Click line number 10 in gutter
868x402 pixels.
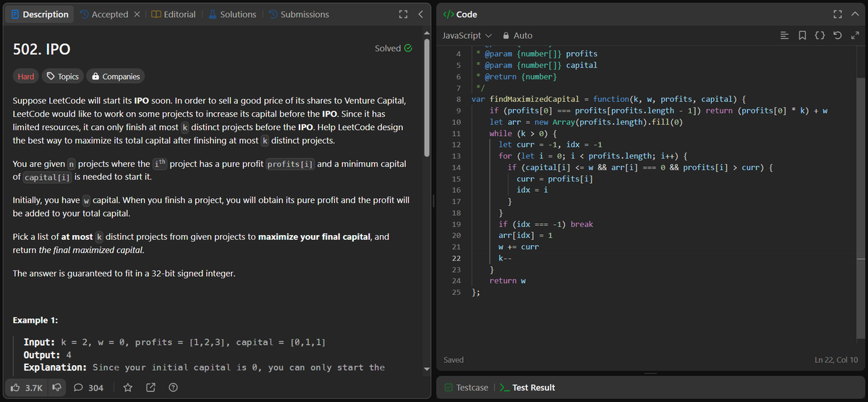tap(456, 122)
